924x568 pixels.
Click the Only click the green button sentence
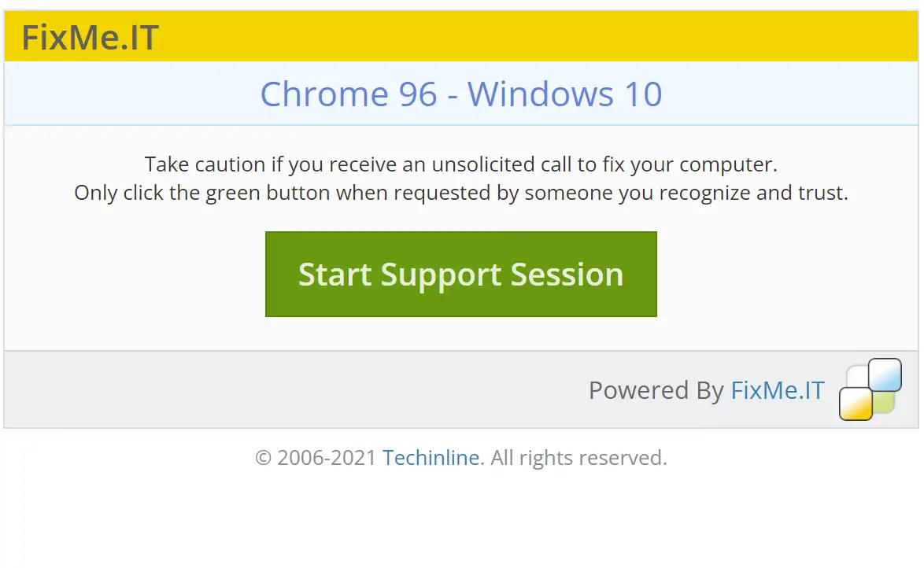point(461,193)
